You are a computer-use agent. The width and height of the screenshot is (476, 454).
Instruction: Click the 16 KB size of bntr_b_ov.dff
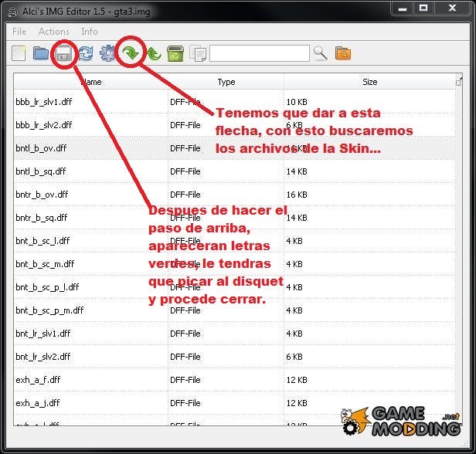(297, 195)
